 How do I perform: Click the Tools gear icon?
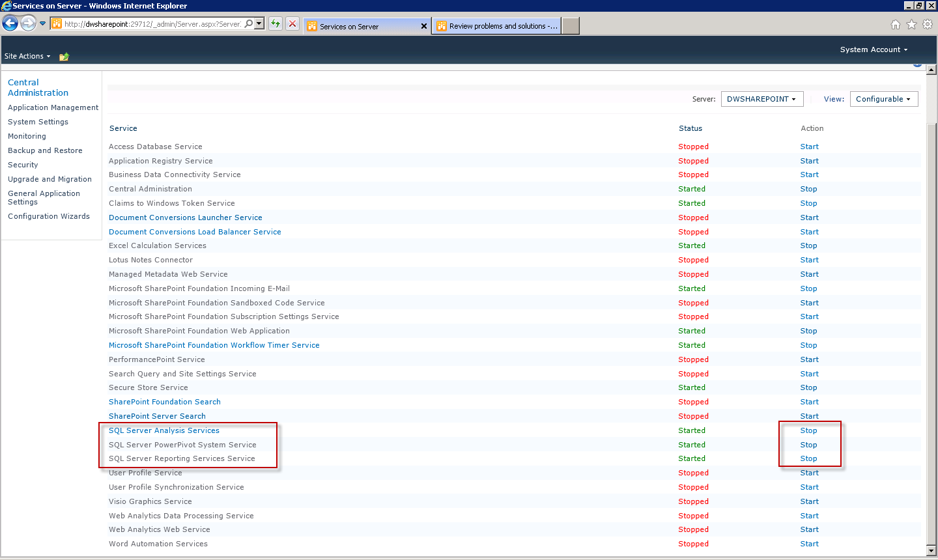click(x=928, y=24)
